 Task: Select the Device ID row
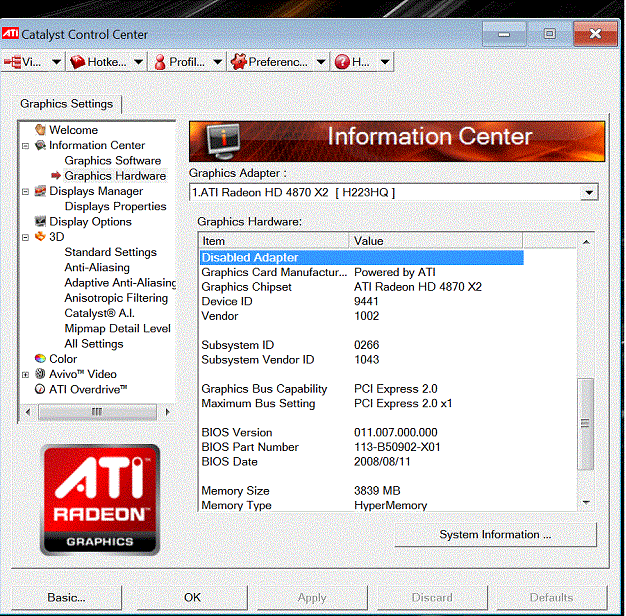[362, 301]
